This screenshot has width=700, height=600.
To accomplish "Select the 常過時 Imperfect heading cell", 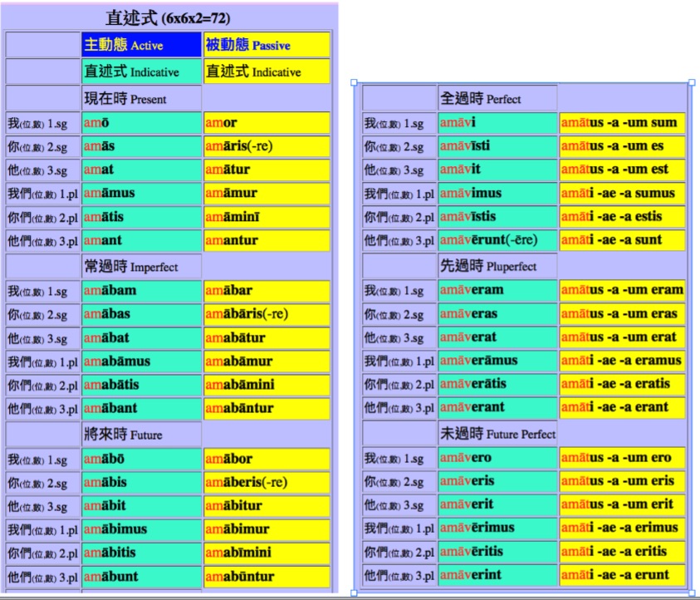I will pyautogui.click(x=141, y=266).
